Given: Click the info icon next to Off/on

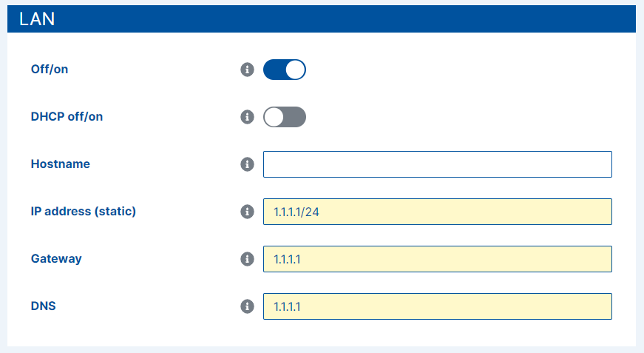Looking at the screenshot, I should [247, 70].
